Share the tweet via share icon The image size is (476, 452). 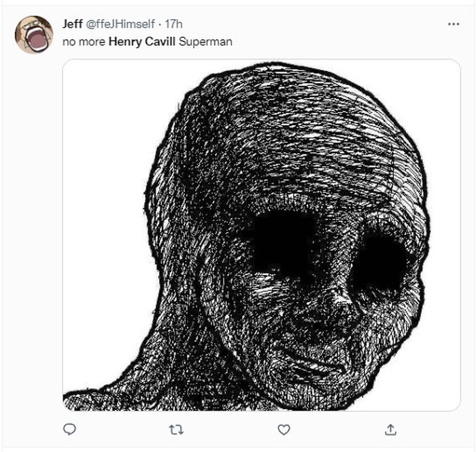coord(391,430)
